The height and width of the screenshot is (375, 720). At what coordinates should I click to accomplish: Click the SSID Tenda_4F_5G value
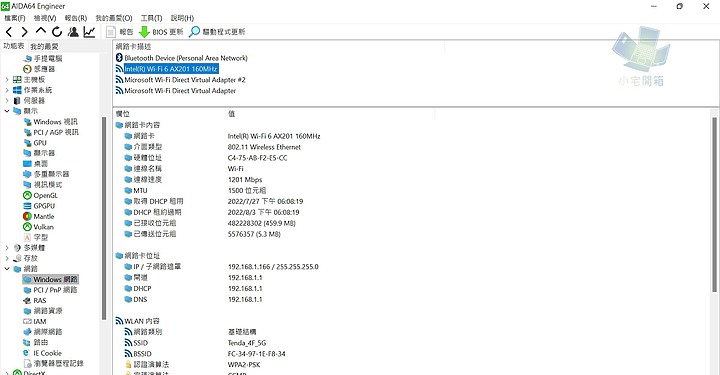pos(247,343)
